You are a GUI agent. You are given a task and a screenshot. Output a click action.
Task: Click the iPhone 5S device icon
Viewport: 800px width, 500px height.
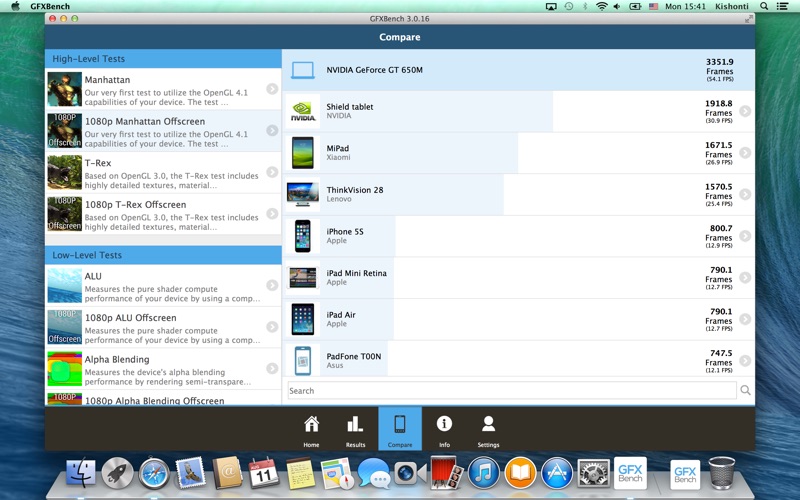click(x=303, y=236)
